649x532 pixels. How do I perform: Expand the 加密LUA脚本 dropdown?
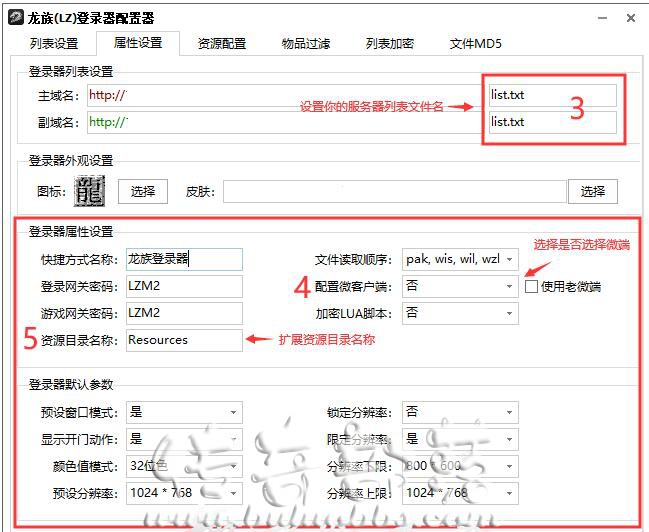click(x=460, y=313)
